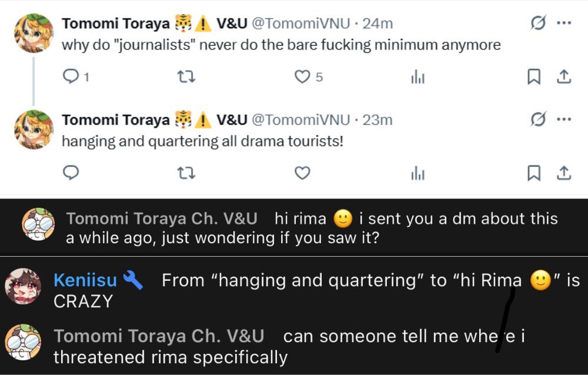Viewport: 588px width, 375px height.
Task: Retweet the "hanging and quartering" tweet
Action: pyautogui.click(x=186, y=173)
